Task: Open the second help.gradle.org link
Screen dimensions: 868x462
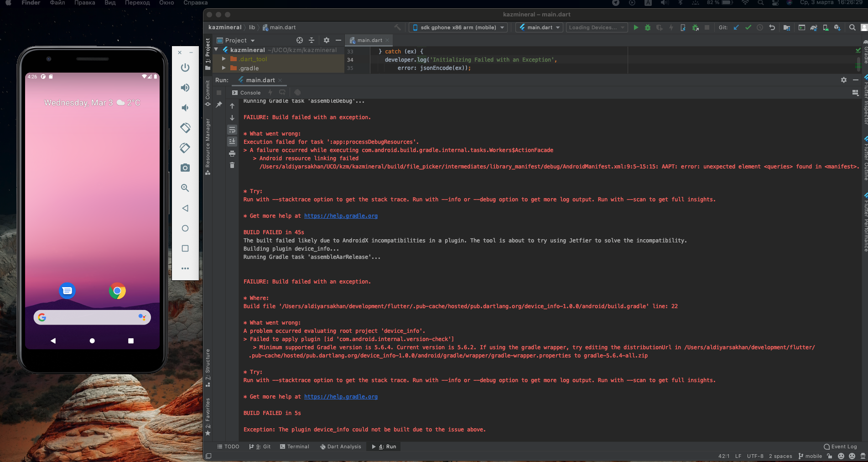Action: [341, 397]
